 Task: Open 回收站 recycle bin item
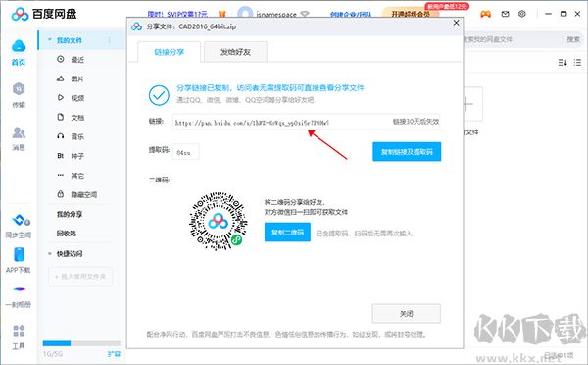click(x=67, y=234)
